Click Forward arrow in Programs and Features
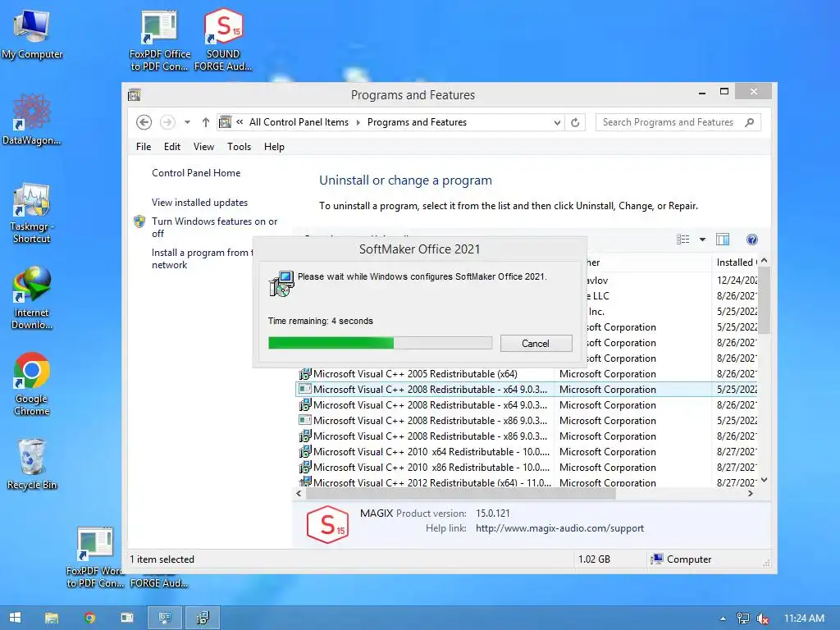Image resolution: width=840 pixels, height=630 pixels. point(167,122)
